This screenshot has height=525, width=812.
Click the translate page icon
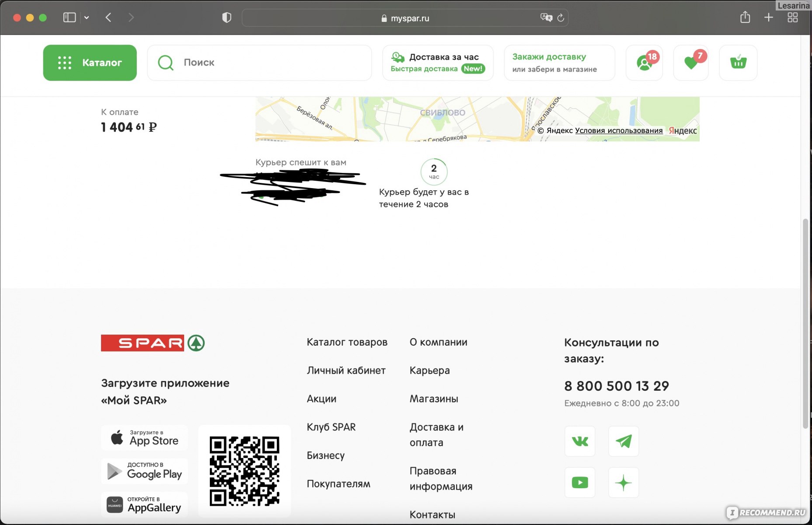(x=546, y=17)
